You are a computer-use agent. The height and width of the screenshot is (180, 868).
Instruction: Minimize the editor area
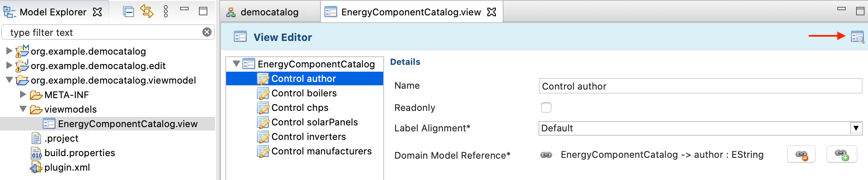click(842, 9)
